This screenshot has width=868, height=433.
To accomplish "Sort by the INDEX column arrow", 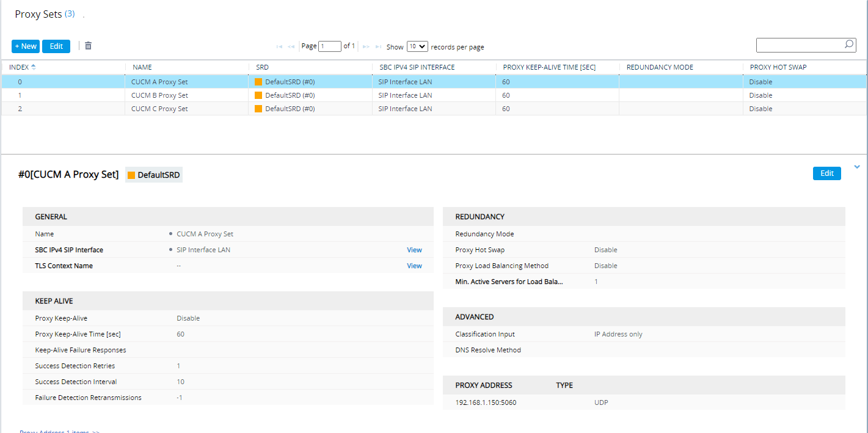I will coord(33,67).
